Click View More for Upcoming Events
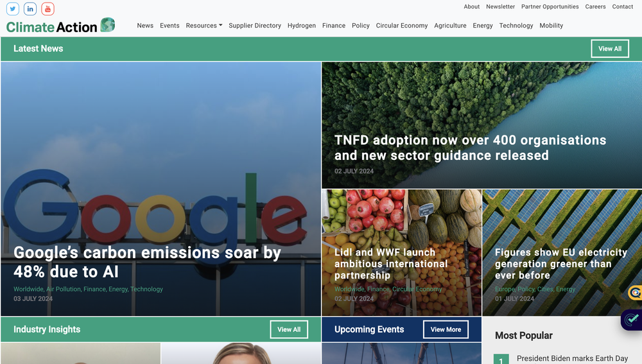 coord(446,329)
